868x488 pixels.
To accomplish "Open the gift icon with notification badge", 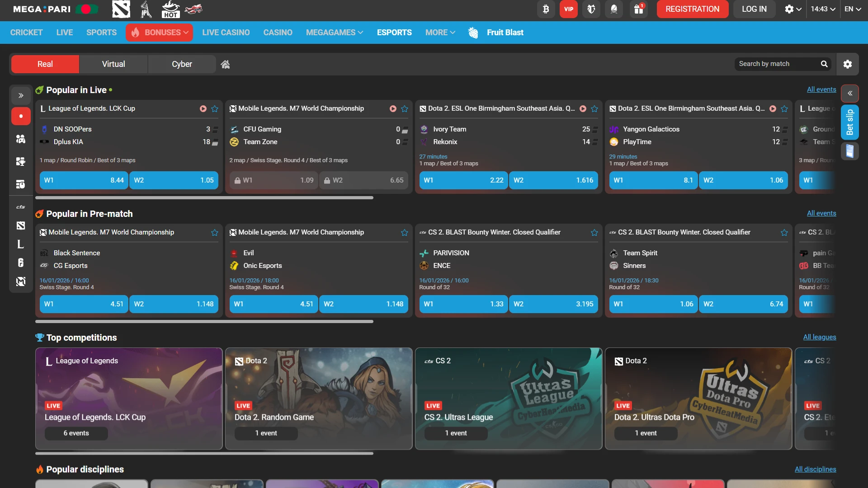I will click(x=638, y=9).
